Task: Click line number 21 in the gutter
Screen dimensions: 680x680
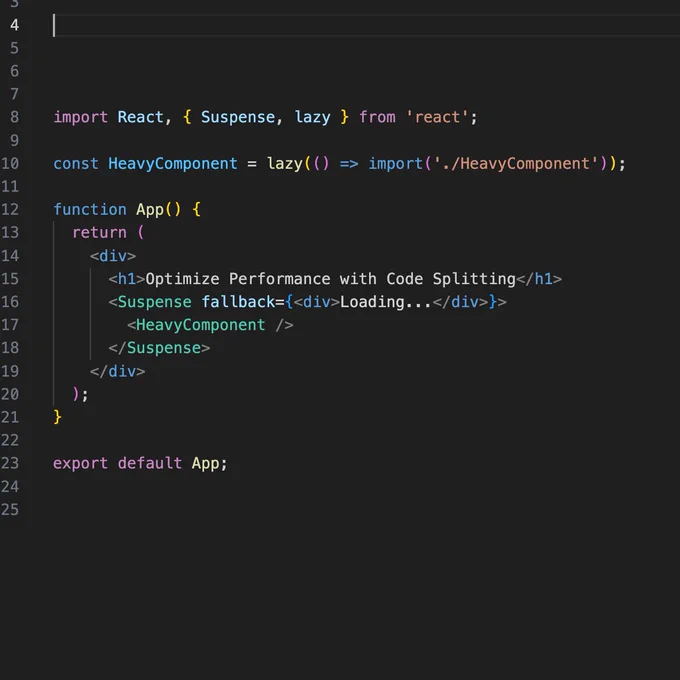Action: [x=10, y=417]
